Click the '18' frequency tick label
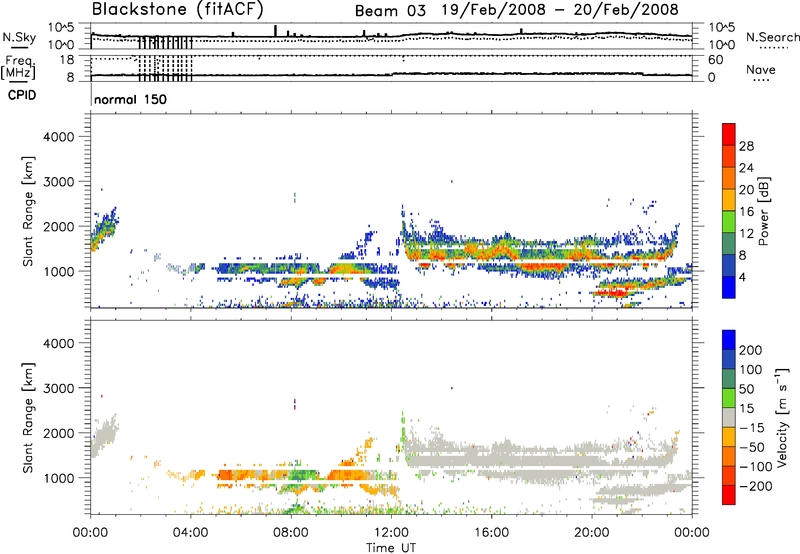The height and width of the screenshot is (554, 800). click(66, 60)
